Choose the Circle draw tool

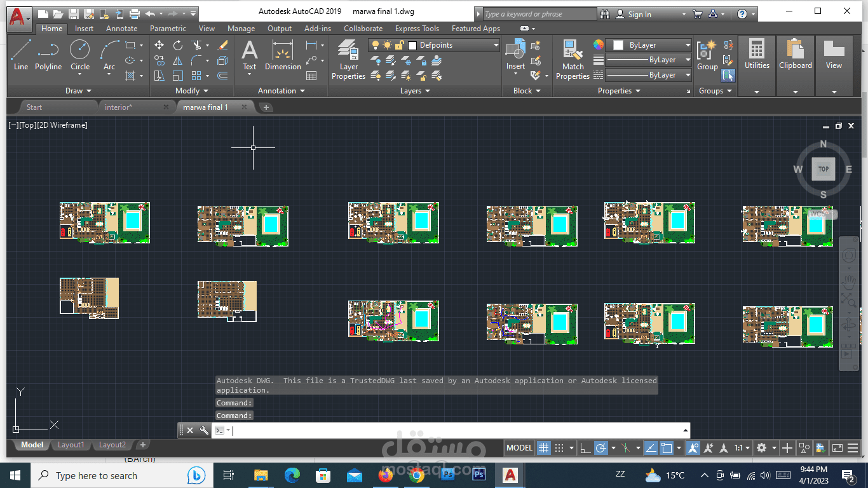(x=80, y=55)
